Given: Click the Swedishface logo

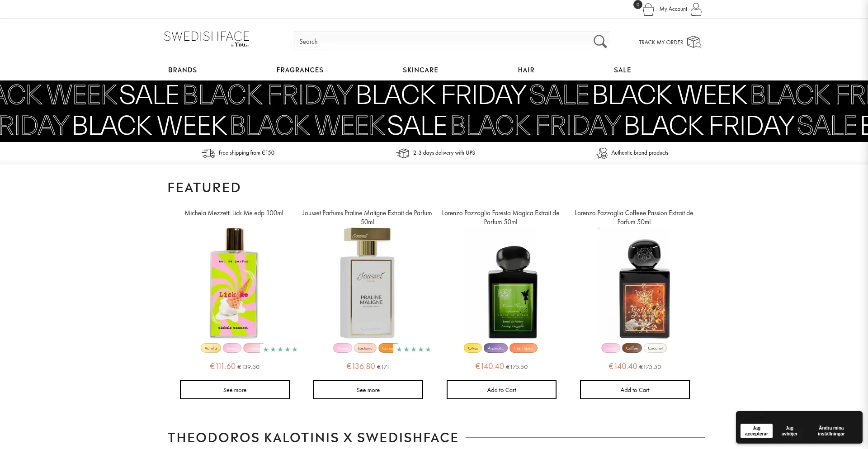Looking at the screenshot, I should click(x=207, y=39).
